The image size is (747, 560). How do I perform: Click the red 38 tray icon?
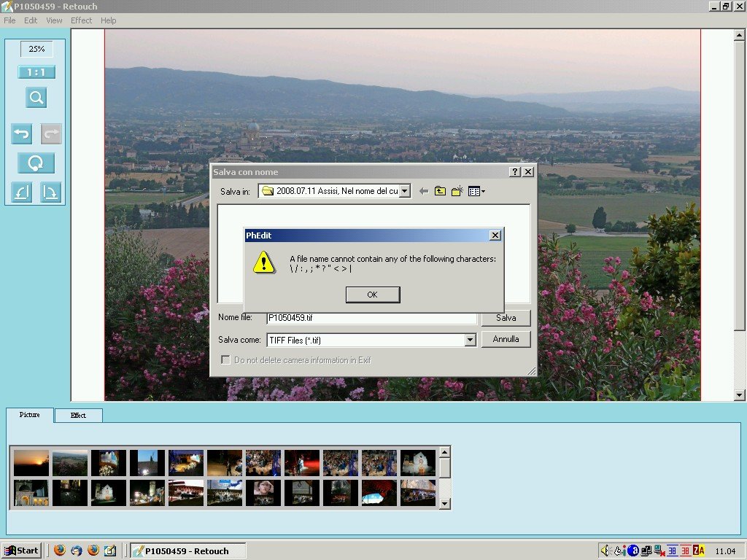[686, 551]
